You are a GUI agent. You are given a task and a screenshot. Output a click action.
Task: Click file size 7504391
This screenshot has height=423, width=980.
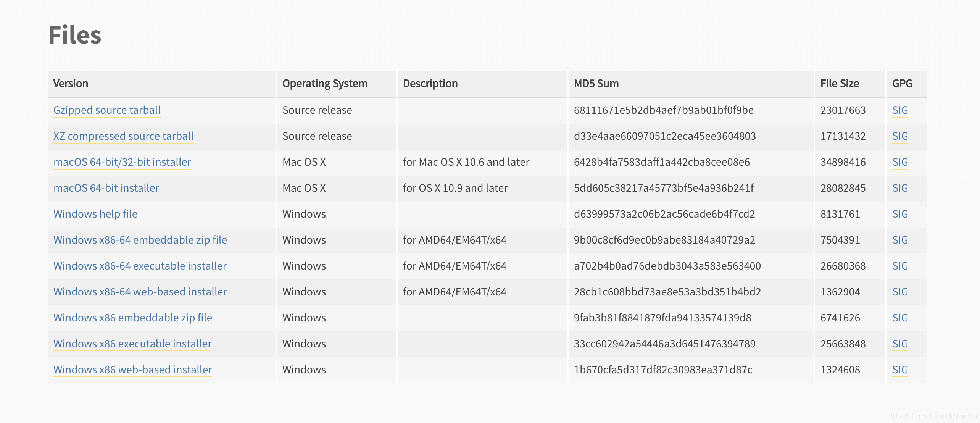click(x=840, y=240)
